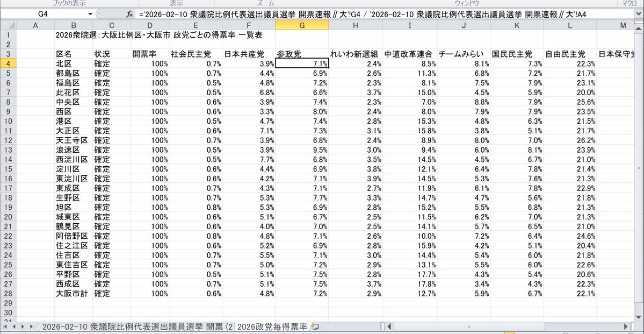Go to the last sheet tab
The height and width of the screenshot is (334, 644).
[x=32, y=326]
